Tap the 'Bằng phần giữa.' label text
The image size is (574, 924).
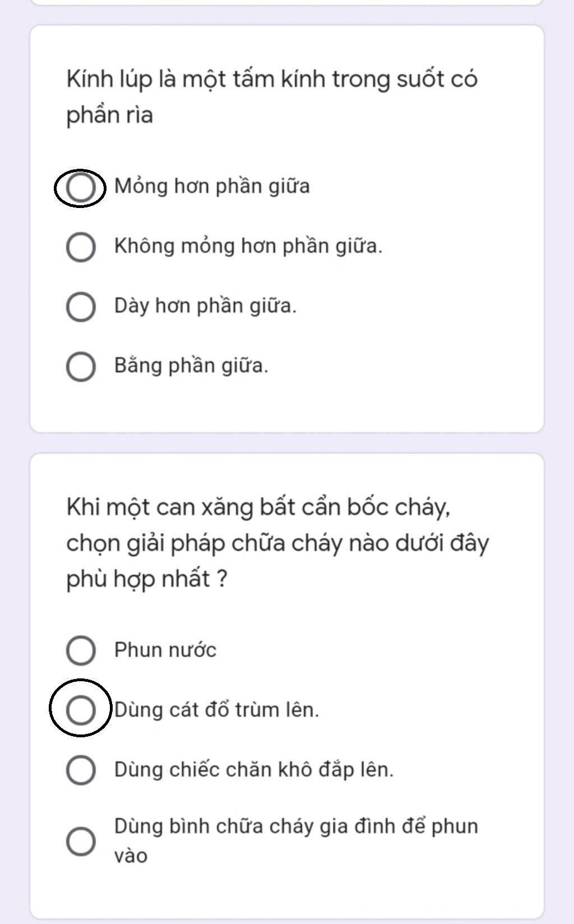click(x=191, y=366)
